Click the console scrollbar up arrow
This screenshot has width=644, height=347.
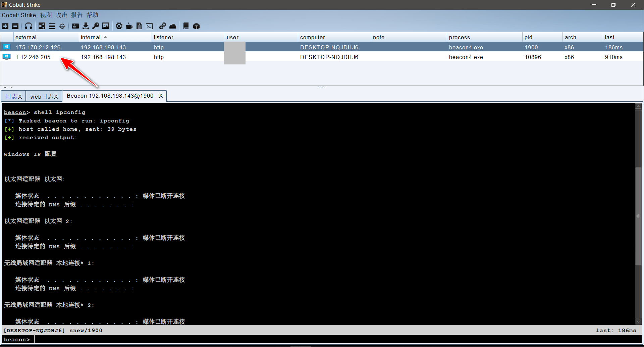(638, 107)
